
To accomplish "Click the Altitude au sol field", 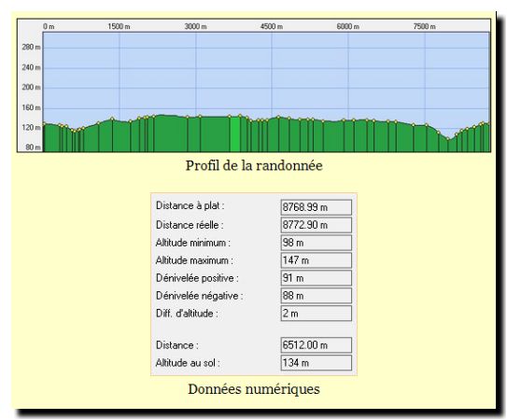I will [317, 363].
